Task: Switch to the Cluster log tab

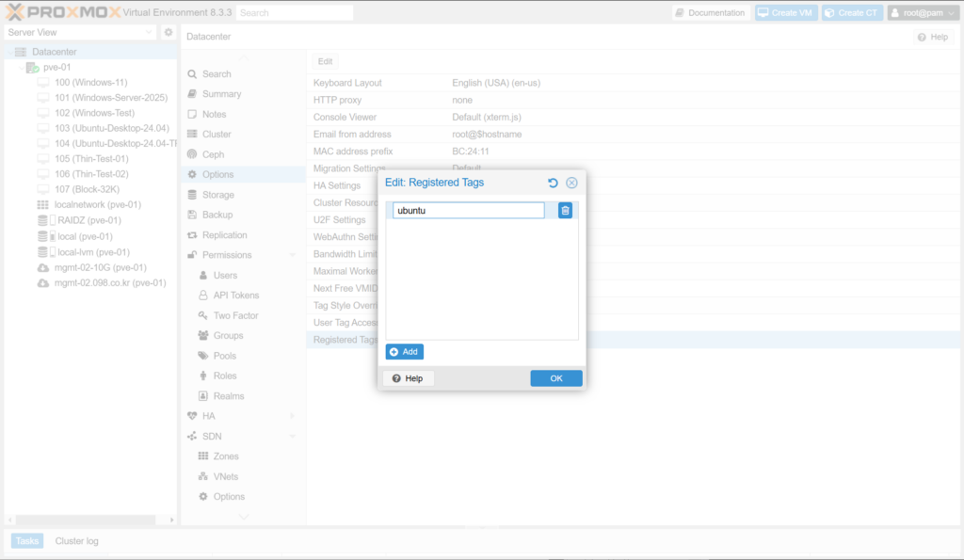Action: tap(76, 541)
